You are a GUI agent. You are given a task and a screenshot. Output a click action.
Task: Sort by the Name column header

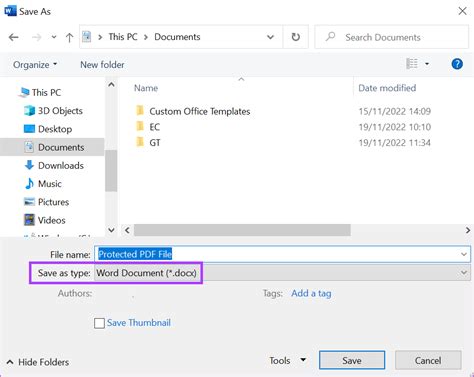pyautogui.click(x=146, y=88)
